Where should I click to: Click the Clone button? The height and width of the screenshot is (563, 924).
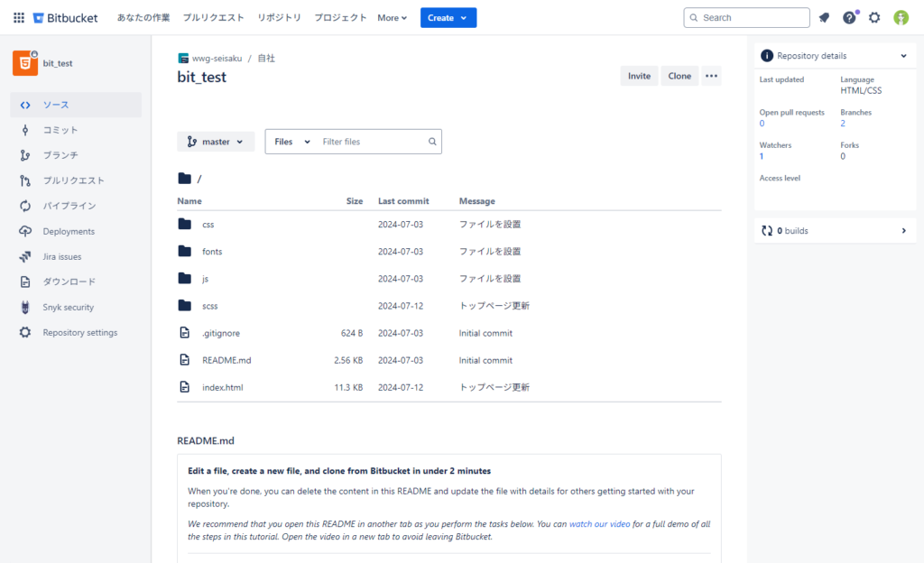coord(679,77)
